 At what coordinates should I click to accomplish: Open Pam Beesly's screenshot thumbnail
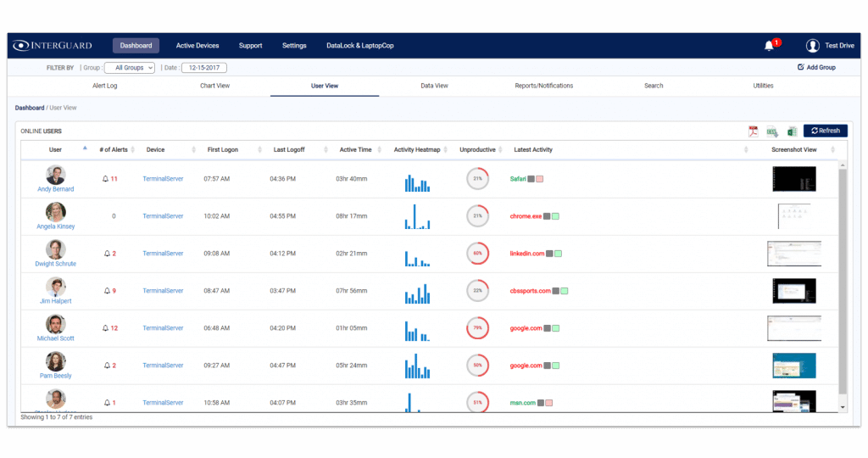793,366
